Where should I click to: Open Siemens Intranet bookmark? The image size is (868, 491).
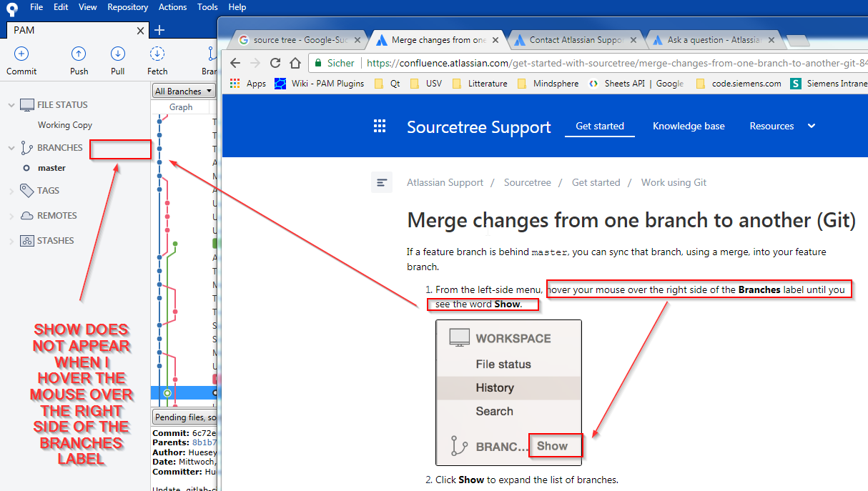pos(829,84)
